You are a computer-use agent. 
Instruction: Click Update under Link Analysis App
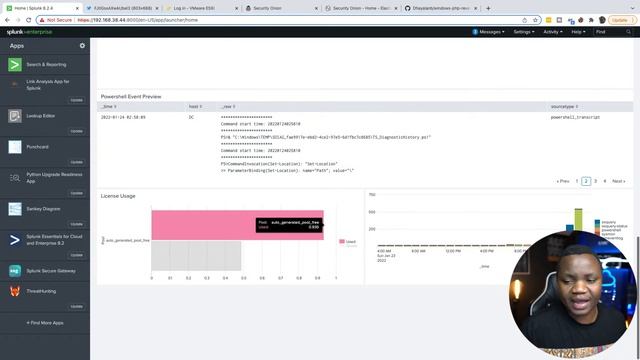[76, 100]
